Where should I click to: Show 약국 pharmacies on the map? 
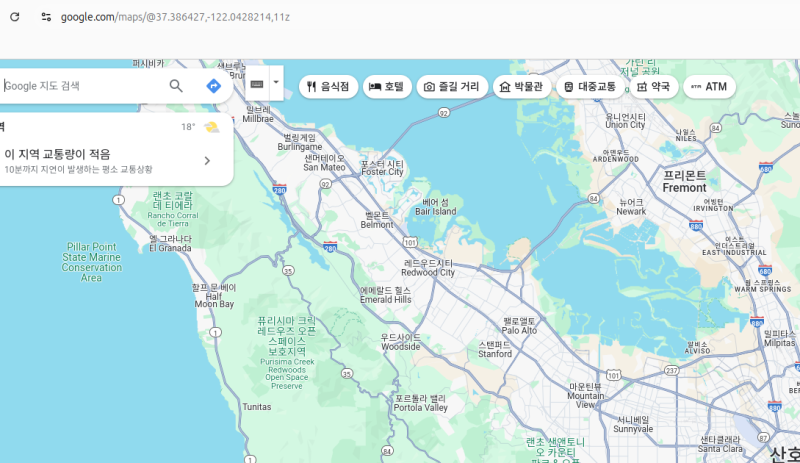(x=652, y=87)
